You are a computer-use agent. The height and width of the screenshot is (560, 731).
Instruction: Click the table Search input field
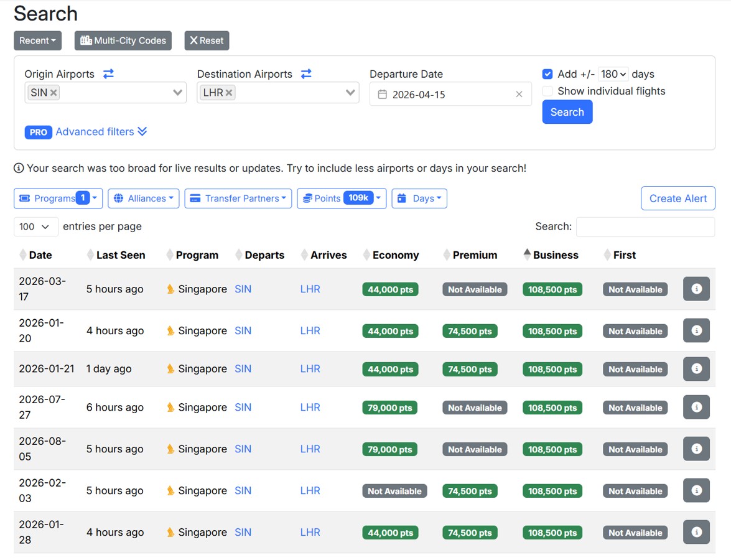[645, 226]
